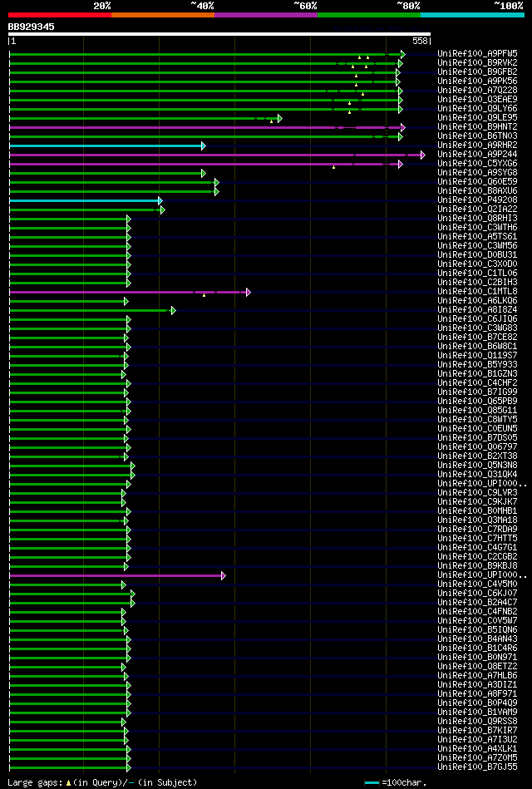
Task: Click the arrowhead ending the Q9LE95 alignment
Action: [x=280, y=118]
